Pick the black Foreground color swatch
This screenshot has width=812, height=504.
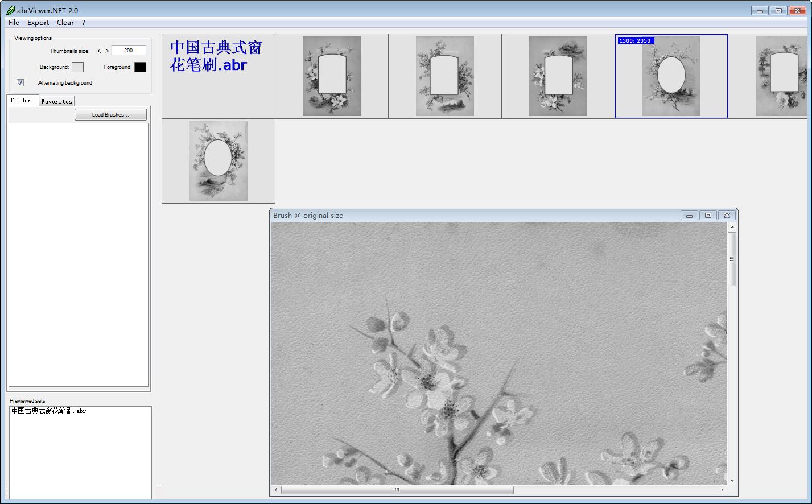click(x=140, y=67)
